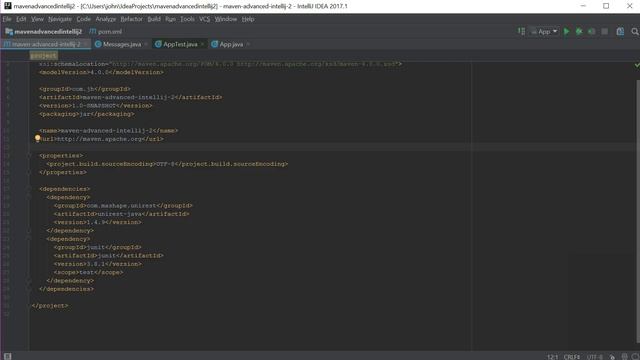Open the File menu
The width and height of the screenshot is (640, 360).
coord(7,19)
